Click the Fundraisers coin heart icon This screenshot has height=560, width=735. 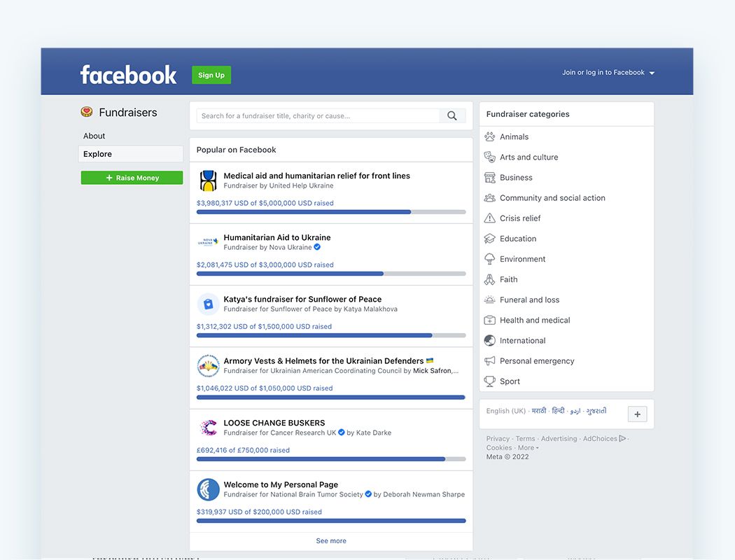pyautogui.click(x=87, y=112)
